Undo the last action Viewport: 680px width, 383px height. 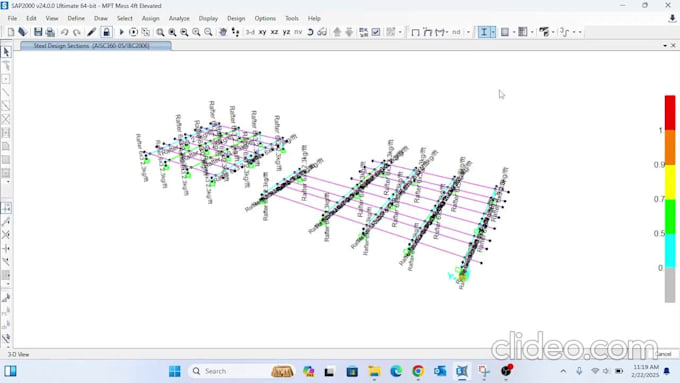coord(65,32)
